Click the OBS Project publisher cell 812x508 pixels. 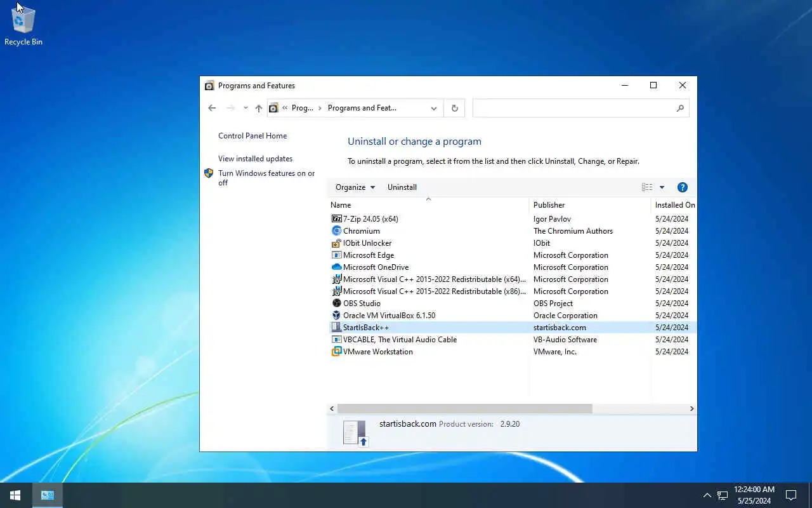(x=553, y=304)
